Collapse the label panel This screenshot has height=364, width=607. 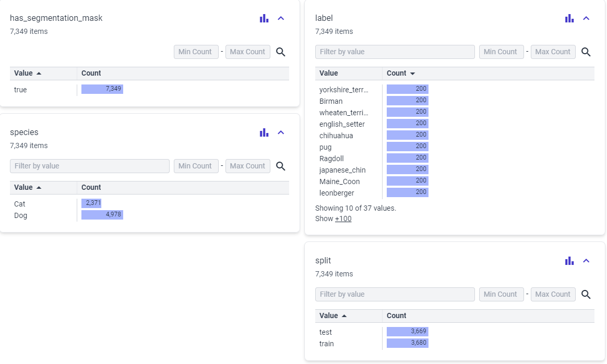tap(586, 18)
